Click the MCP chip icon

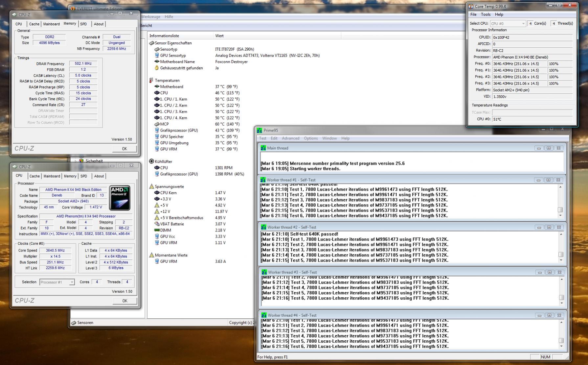[157, 124]
